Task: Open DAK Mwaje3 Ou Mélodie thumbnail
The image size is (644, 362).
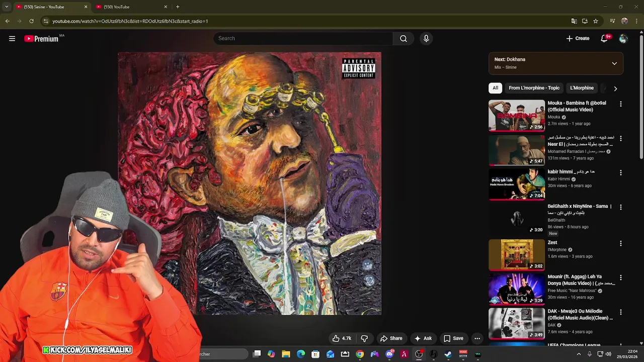Action: click(x=516, y=323)
